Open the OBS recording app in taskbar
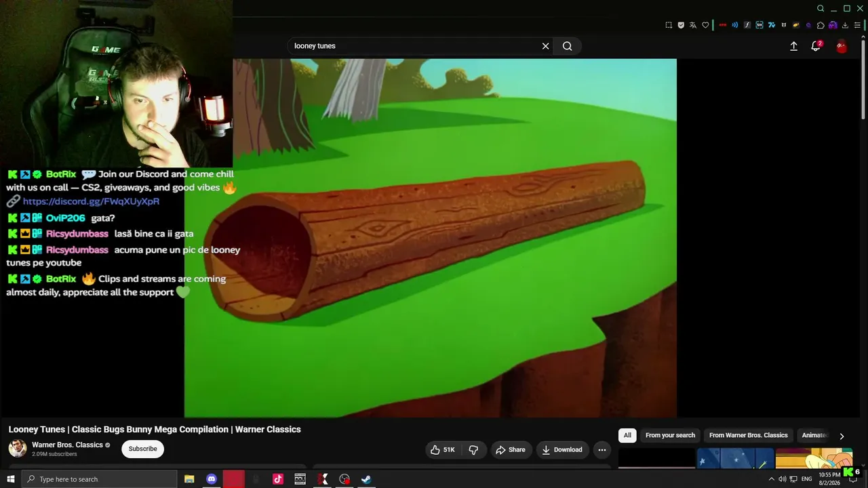Viewport: 868px width, 488px height. 344,479
